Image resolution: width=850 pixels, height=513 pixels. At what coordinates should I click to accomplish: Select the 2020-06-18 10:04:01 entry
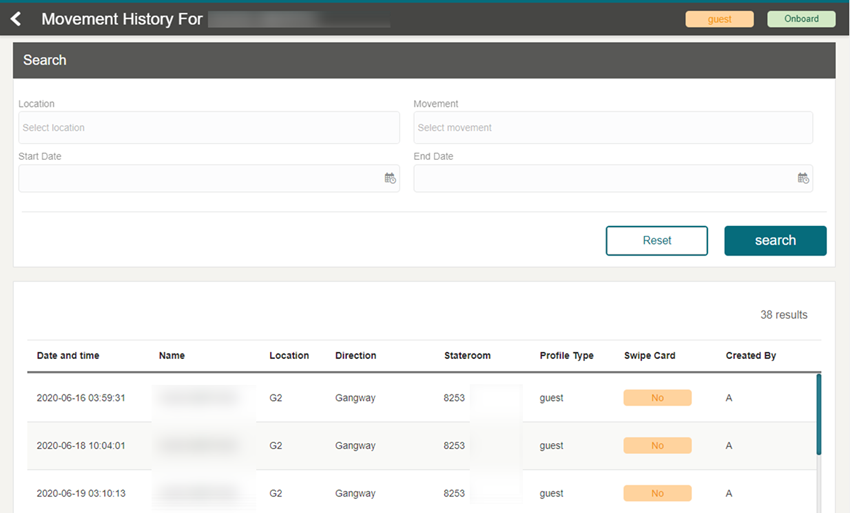(421, 445)
